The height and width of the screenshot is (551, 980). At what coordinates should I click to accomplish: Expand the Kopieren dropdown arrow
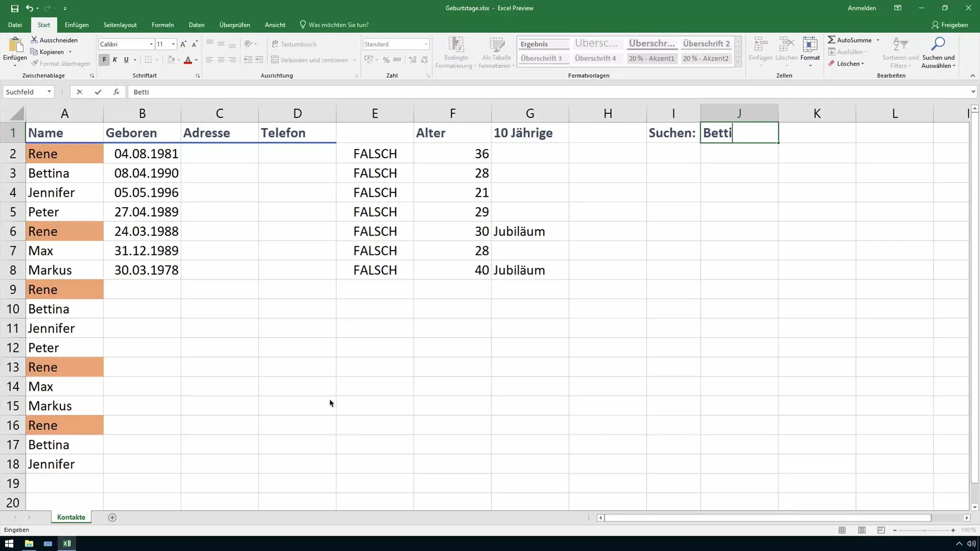click(x=70, y=52)
